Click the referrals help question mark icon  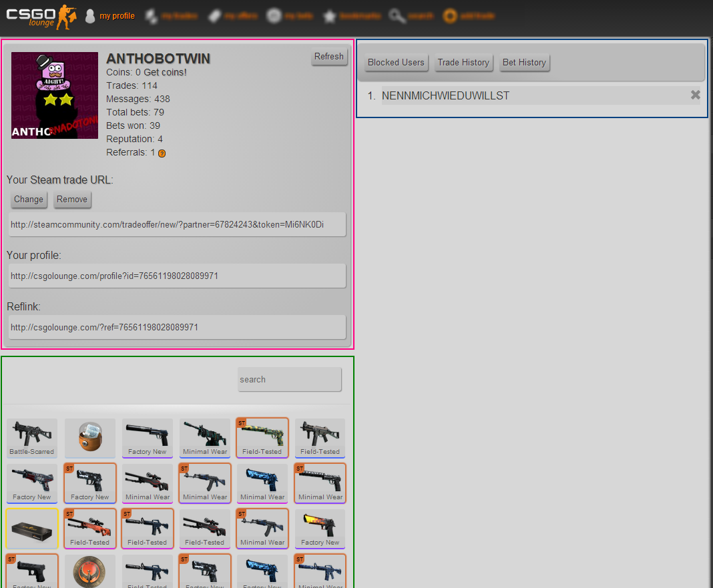[x=162, y=154]
